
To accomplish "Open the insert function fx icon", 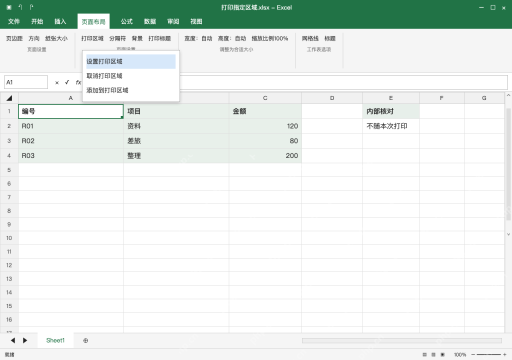I will pyautogui.click(x=78, y=82).
